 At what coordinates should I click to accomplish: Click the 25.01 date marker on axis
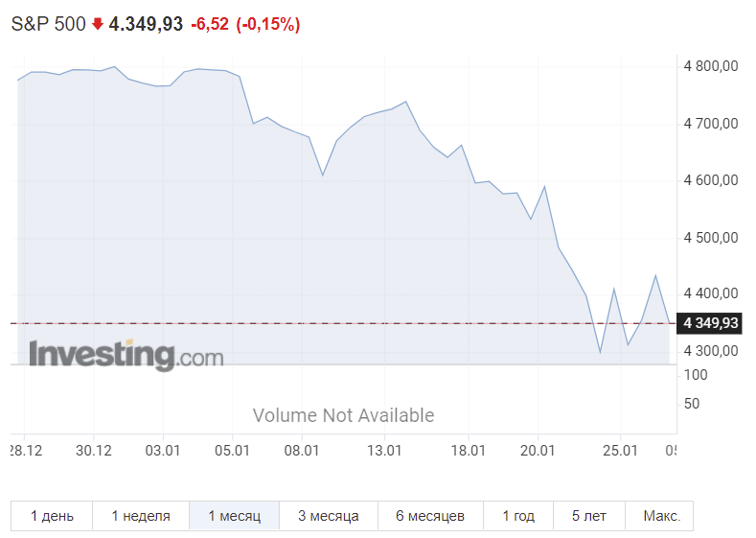point(620,451)
